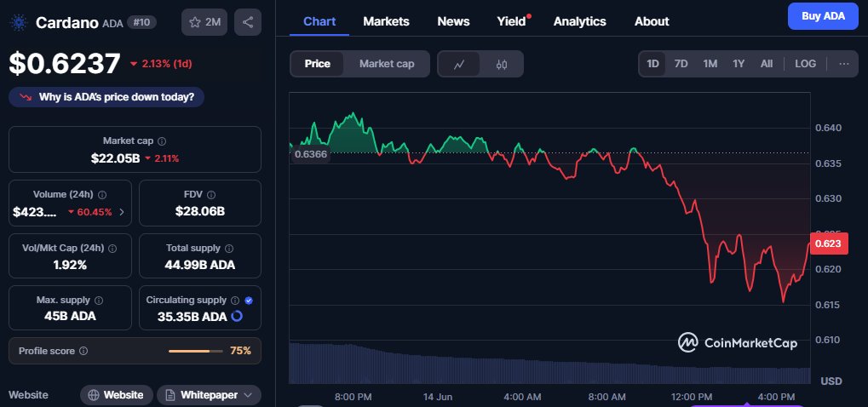Click the USD currency label
The width and height of the screenshot is (868, 407).
point(831,381)
